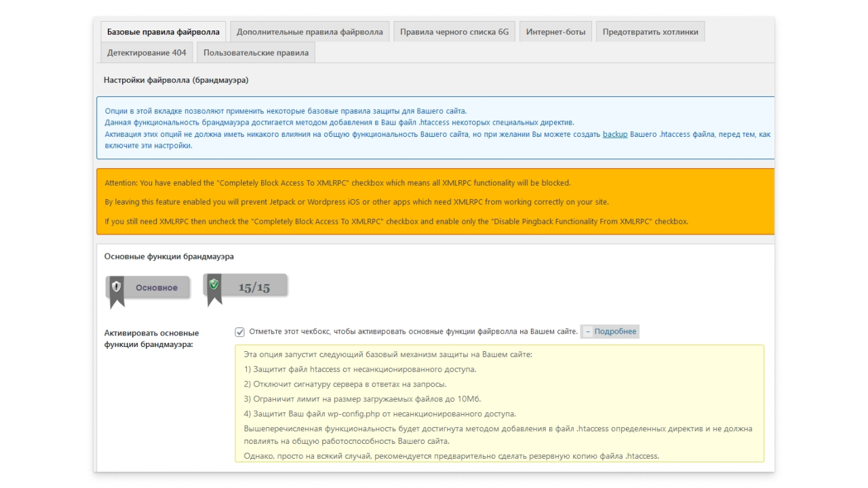Click the 15/15 security score badge
Image resolution: width=868 pixels, height=488 pixels.
point(254,287)
